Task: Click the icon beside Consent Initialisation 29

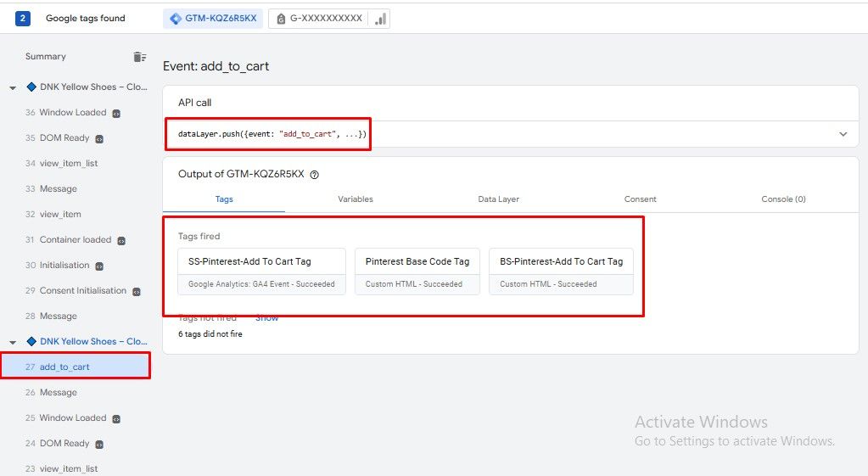Action: (x=137, y=291)
